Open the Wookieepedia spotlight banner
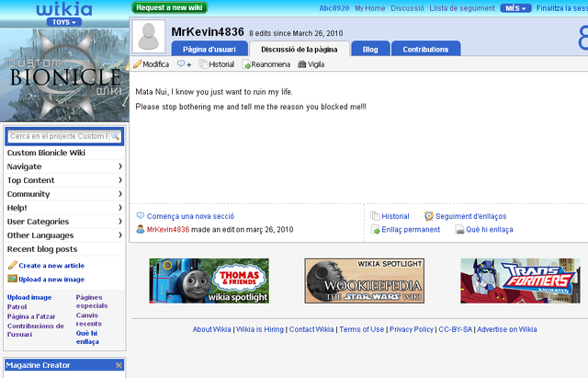Viewport: 588px width, 378px height. (365, 281)
